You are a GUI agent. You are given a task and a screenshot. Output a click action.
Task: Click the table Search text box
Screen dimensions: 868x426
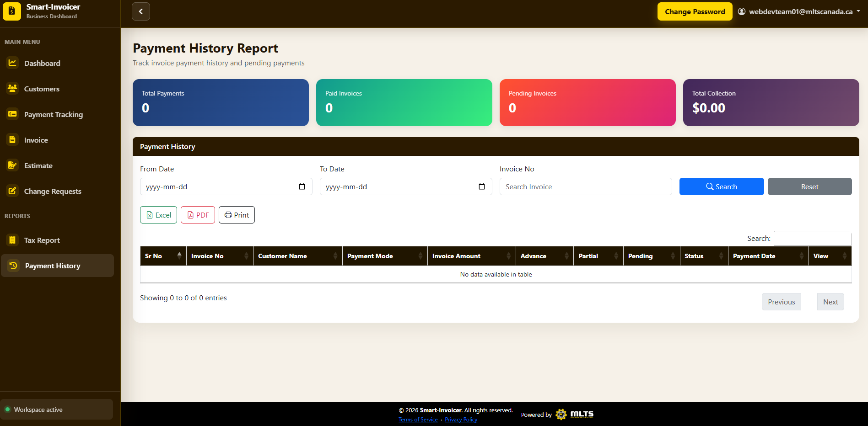click(x=812, y=238)
